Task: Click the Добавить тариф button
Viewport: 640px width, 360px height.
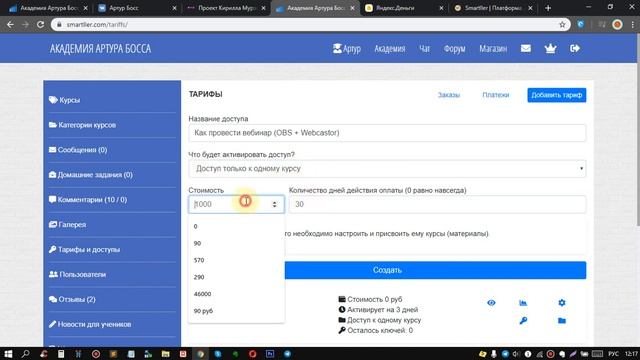Action: point(556,95)
